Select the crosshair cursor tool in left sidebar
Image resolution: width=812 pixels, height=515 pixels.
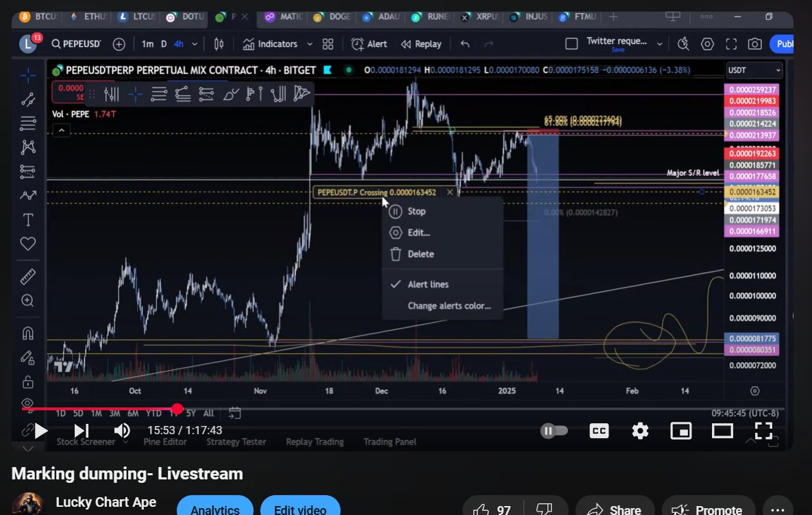pyautogui.click(x=28, y=75)
